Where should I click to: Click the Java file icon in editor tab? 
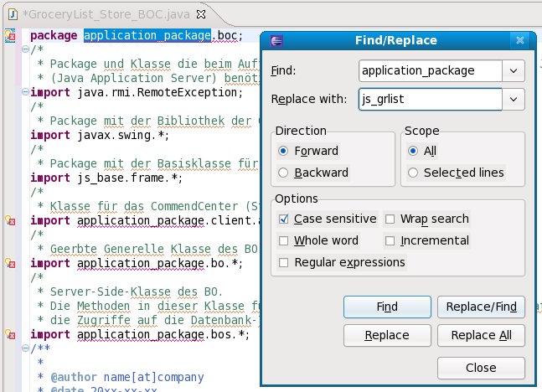(10, 13)
